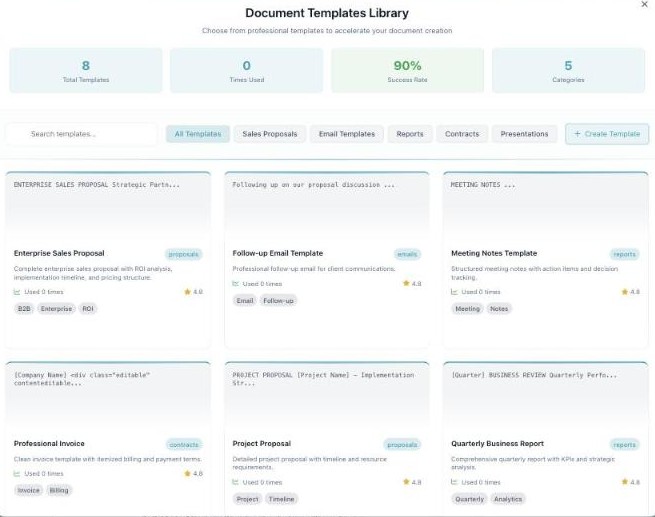The height and width of the screenshot is (517, 655).
Task: Click the emails badge on Follow-up Email Template
Action: (x=407, y=254)
